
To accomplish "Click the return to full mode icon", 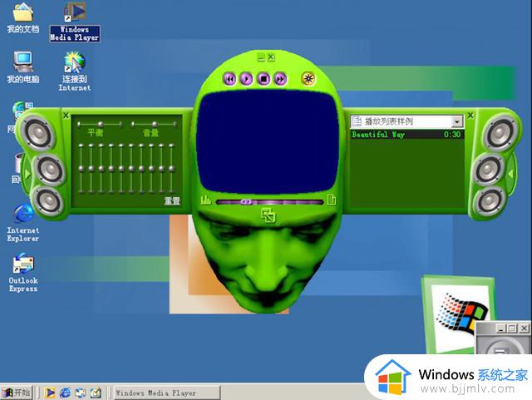I will coord(268,215).
